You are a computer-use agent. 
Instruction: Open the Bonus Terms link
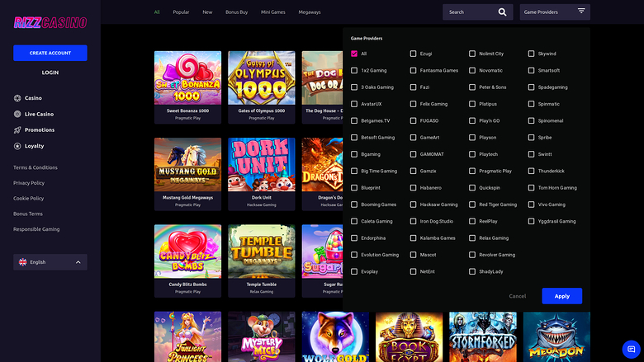[28, 214]
